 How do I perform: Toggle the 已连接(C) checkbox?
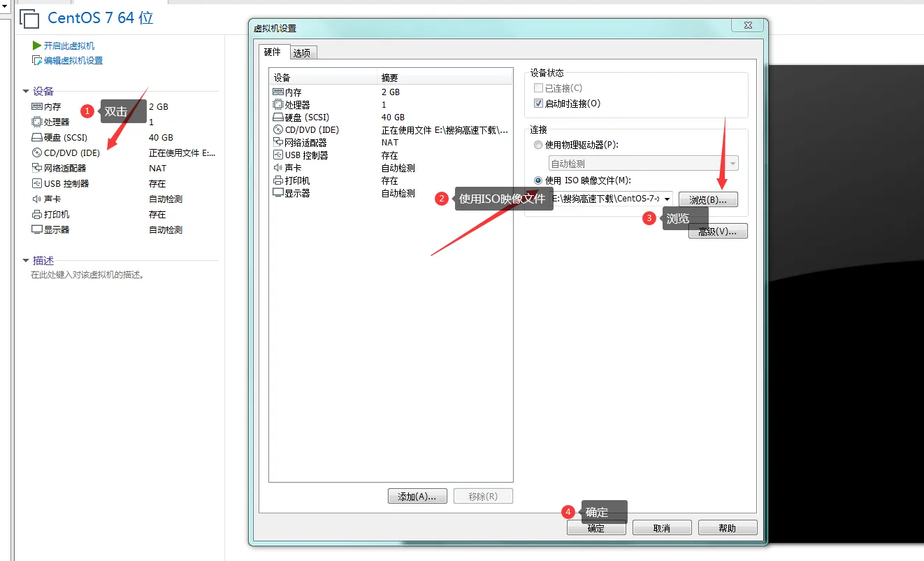coord(538,88)
